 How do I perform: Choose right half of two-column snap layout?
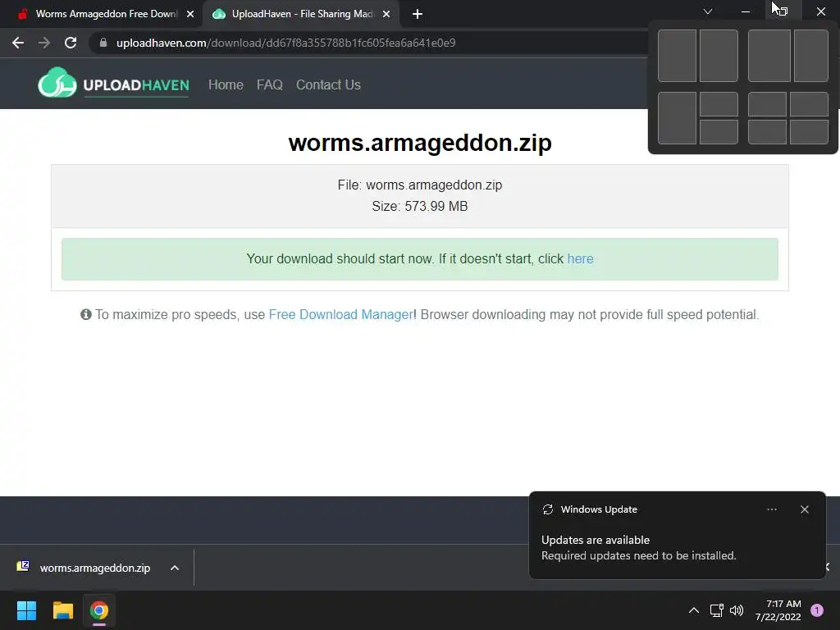[719, 56]
